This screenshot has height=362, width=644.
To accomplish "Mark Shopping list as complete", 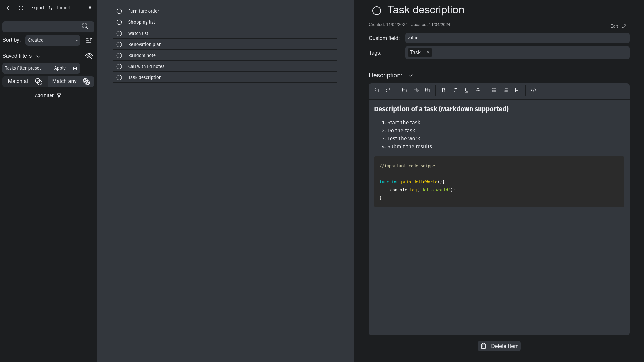I will point(119,22).
